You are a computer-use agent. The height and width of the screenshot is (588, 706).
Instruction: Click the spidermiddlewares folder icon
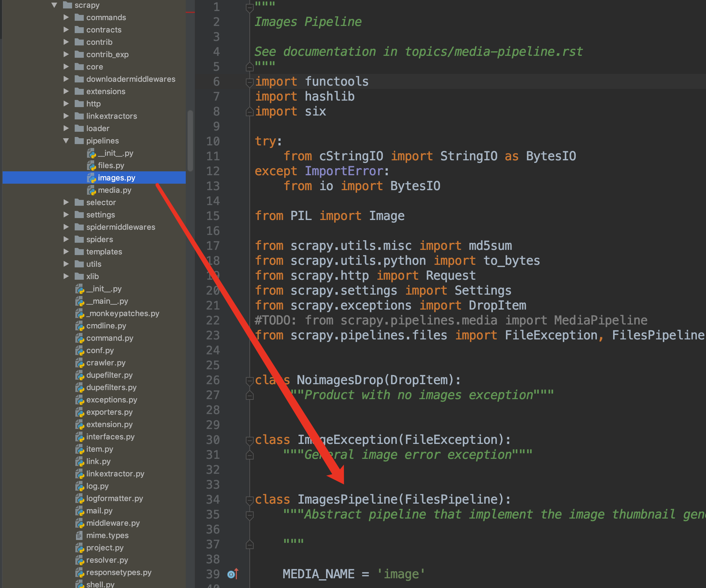coord(79,227)
